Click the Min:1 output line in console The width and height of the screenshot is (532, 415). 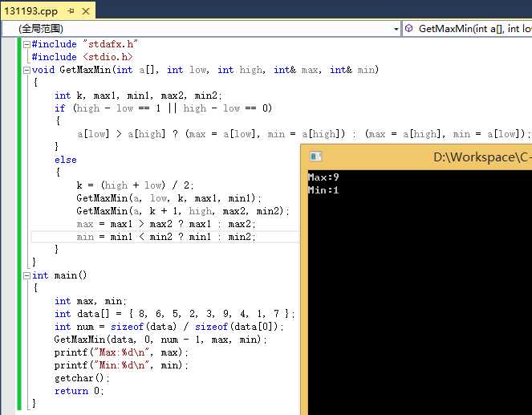(x=323, y=190)
